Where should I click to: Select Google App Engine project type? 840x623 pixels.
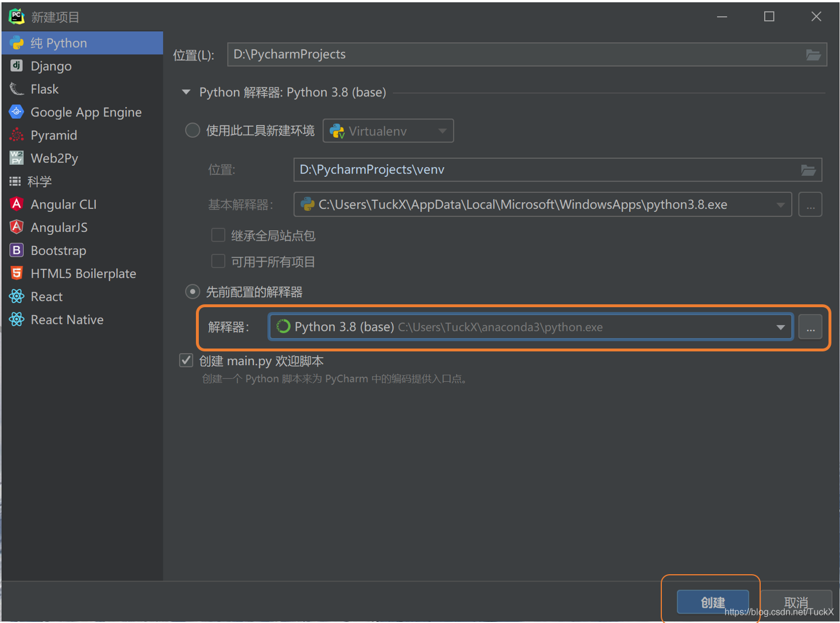coord(82,112)
